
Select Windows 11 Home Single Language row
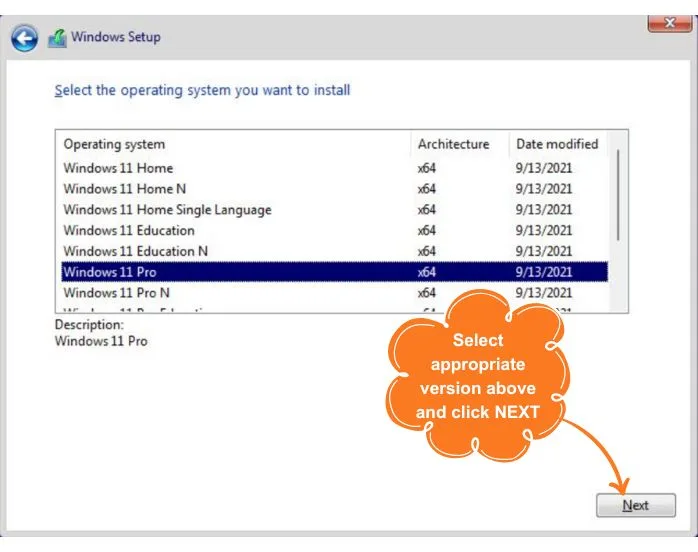334,210
